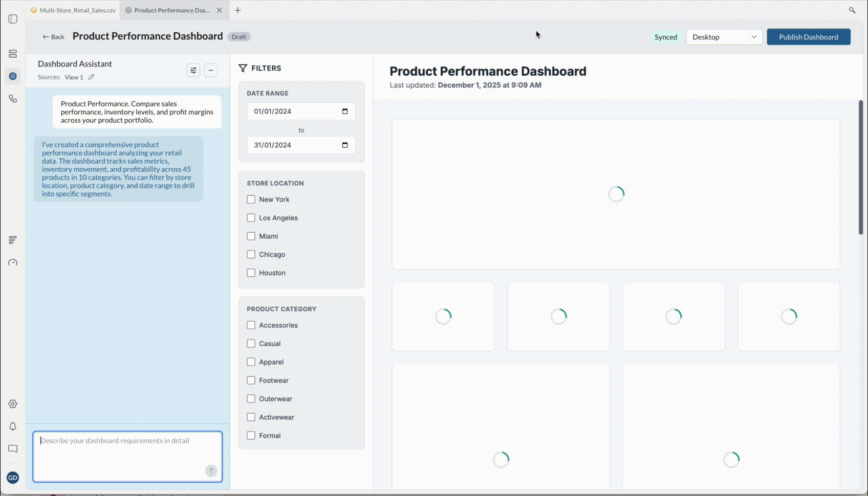Open the Desktop view dropdown
The height and width of the screenshot is (496, 868).
click(724, 37)
